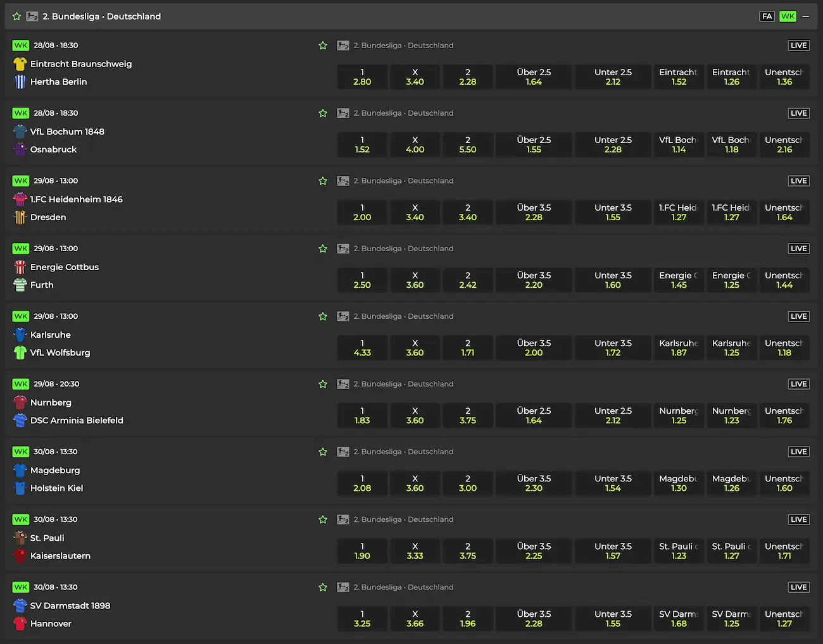Pick away win 1.96 for Hannover
823x644 pixels.
(x=468, y=619)
